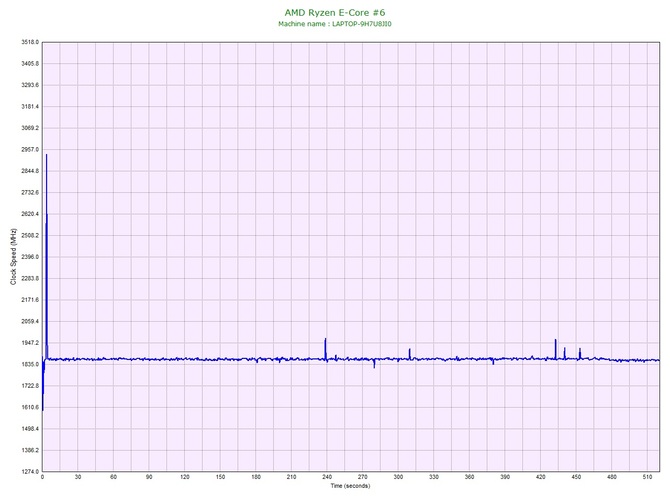Click the machine name LAPTOP-9H7U8JI0 subtitle
Image resolution: width=670 pixels, height=503 pixels.
335,24
